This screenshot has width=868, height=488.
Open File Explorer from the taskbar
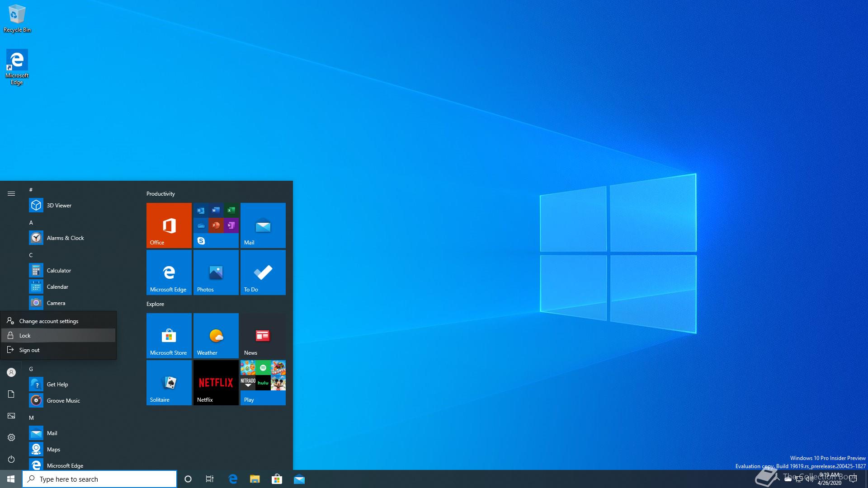click(x=255, y=479)
